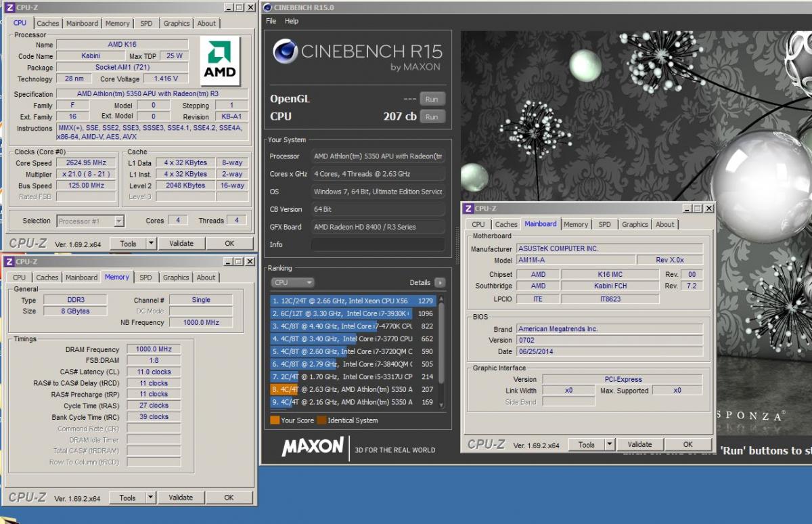
Task: Open About tab in CPU-Z processor window
Action: pos(206,23)
